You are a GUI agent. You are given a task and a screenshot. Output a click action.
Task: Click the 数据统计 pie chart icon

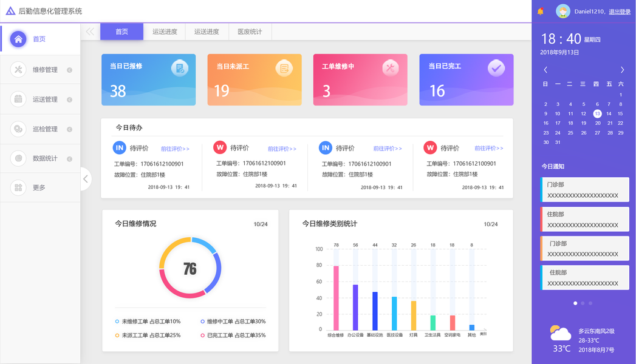tap(18, 158)
